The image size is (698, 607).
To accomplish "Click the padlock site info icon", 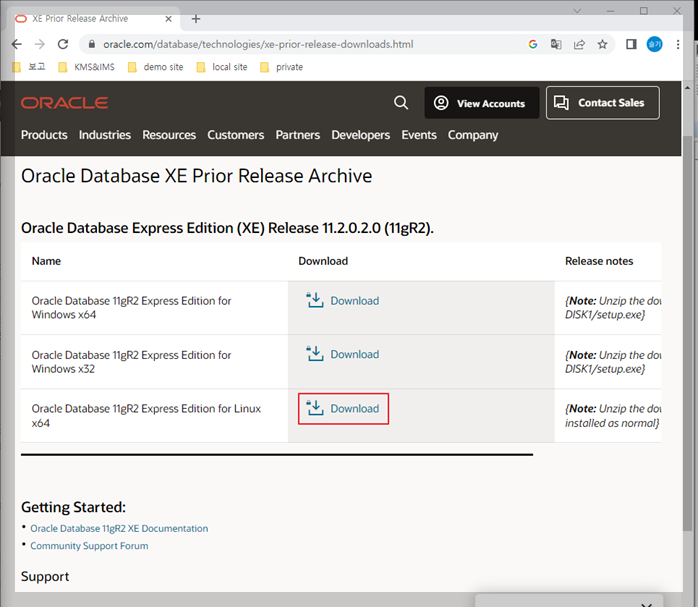I will [92, 44].
